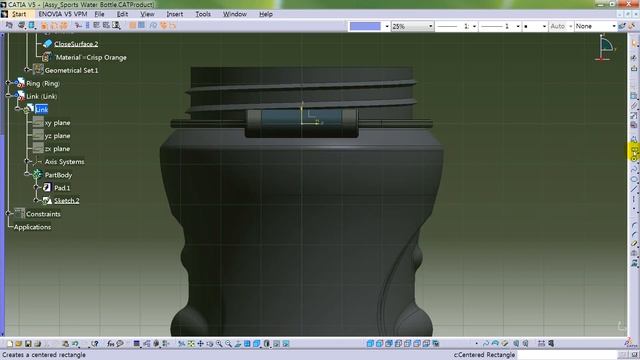Select Sketch.2 in the specification tree
640x360 pixels.
point(67,200)
